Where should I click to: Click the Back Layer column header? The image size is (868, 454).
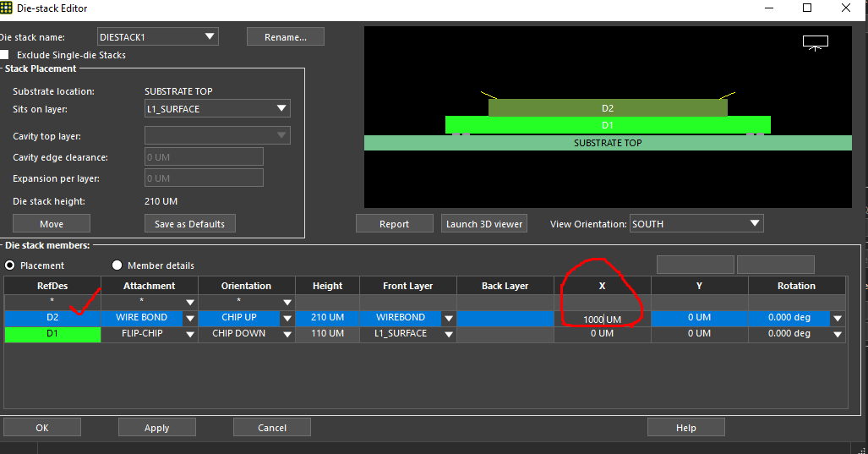click(505, 286)
